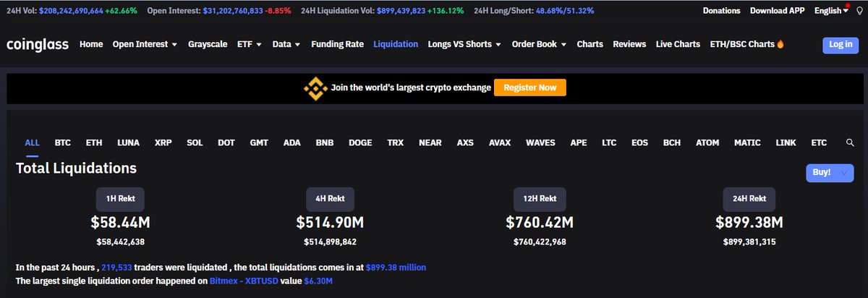
Task: Select the NEAR tab
Action: click(x=430, y=143)
